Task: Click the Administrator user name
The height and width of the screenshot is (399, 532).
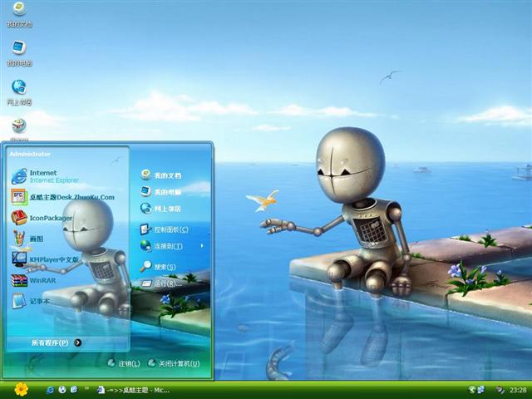Action: pos(30,154)
